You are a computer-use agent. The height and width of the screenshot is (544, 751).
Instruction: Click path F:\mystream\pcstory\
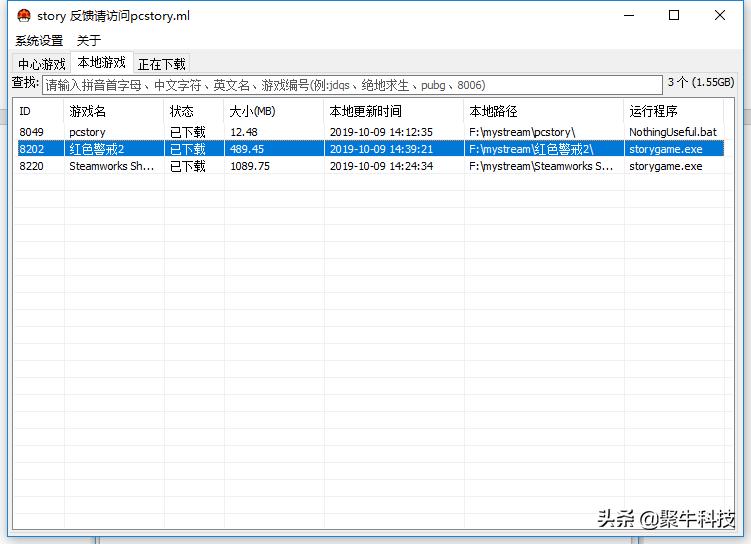[x=522, y=132]
